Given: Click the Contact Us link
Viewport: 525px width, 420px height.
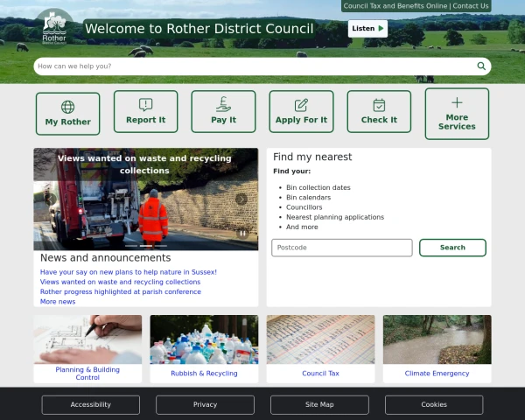Looking at the screenshot, I should [471, 6].
